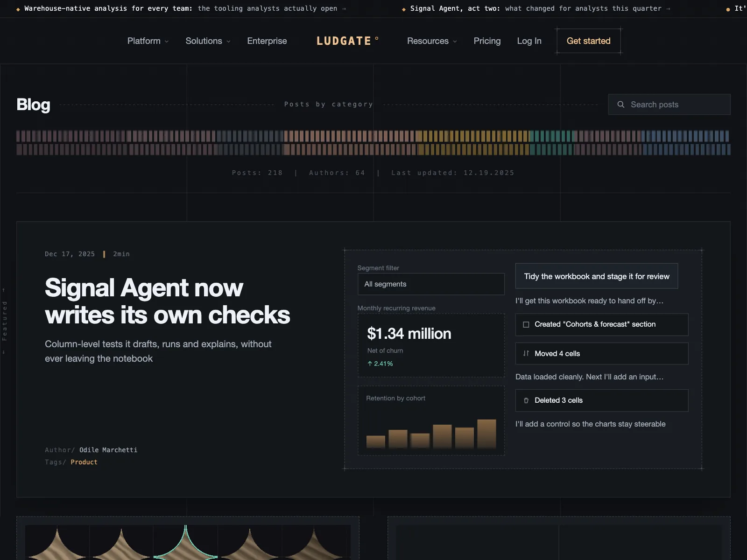This screenshot has width=747, height=560.
Task: Open the Pricing page
Action: pyautogui.click(x=487, y=41)
